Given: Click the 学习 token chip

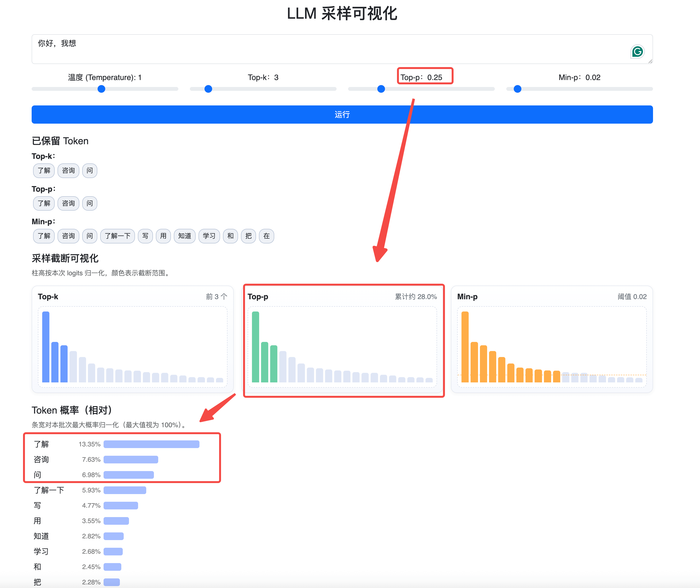Looking at the screenshot, I should coord(209,236).
